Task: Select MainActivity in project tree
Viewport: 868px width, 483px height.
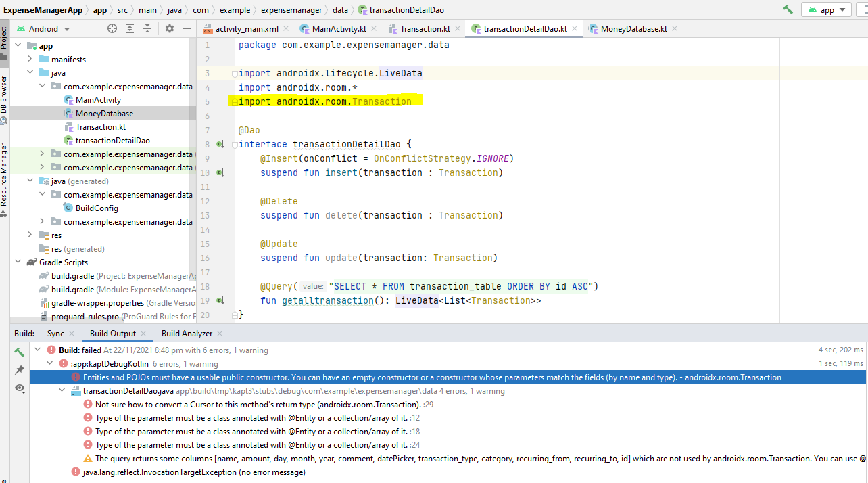Action: pos(98,100)
